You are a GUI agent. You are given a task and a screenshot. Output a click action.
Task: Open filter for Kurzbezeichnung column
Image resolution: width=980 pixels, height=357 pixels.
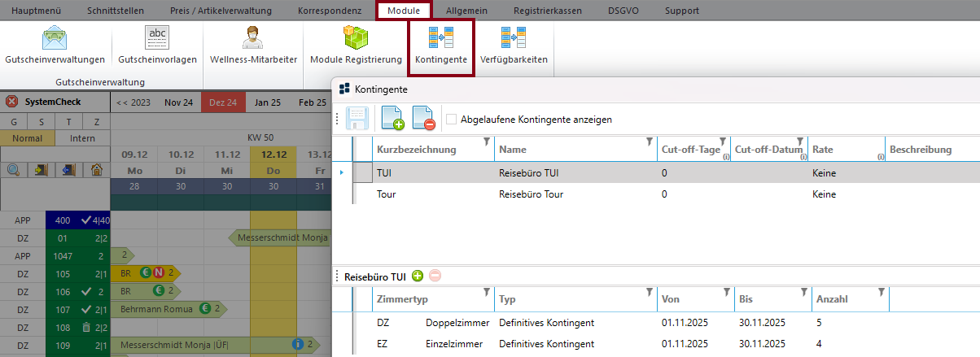487,142
